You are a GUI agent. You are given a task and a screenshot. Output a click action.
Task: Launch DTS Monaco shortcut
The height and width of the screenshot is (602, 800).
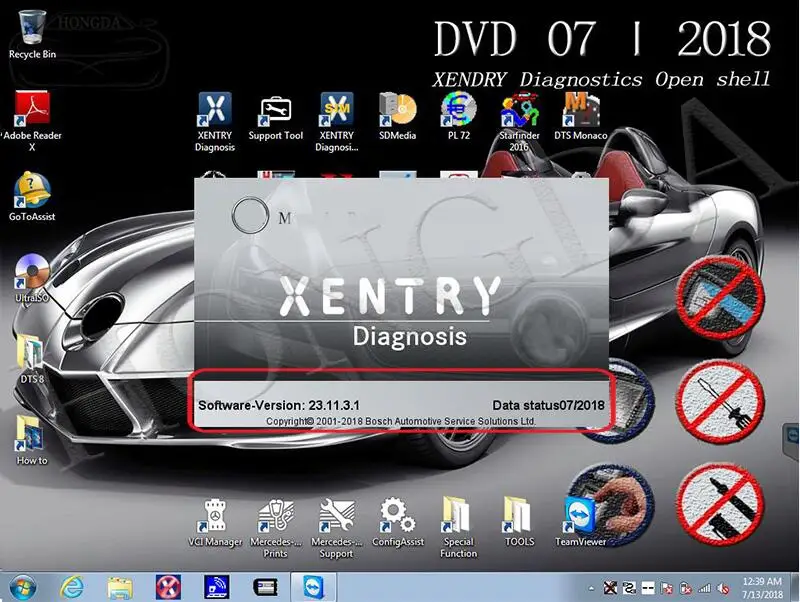point(581,116)
